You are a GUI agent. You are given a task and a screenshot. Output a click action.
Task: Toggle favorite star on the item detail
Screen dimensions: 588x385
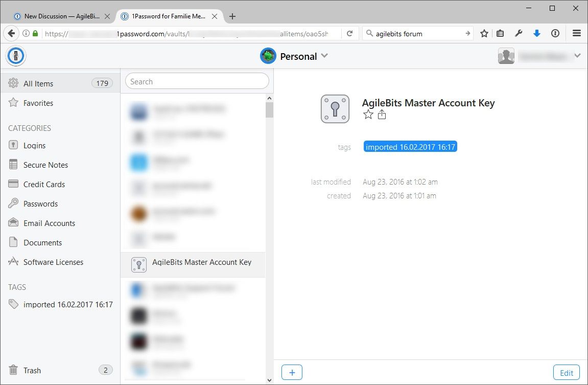click(x=368, y=115)
